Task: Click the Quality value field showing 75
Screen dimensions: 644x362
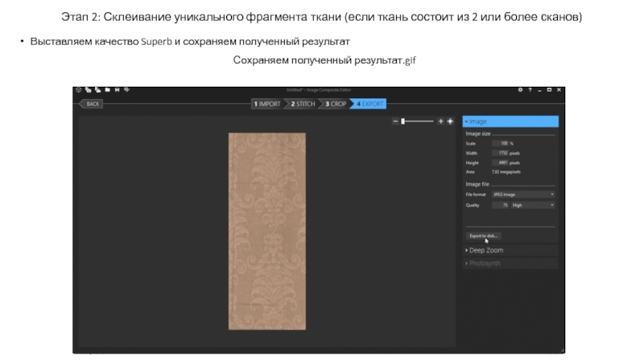Action: click(x=499, y=205)
